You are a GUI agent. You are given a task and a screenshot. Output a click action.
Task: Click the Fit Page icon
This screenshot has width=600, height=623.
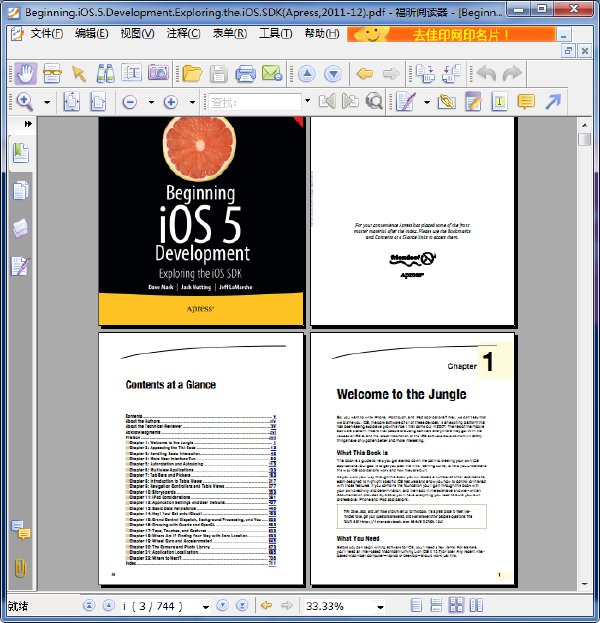[72, 102]
